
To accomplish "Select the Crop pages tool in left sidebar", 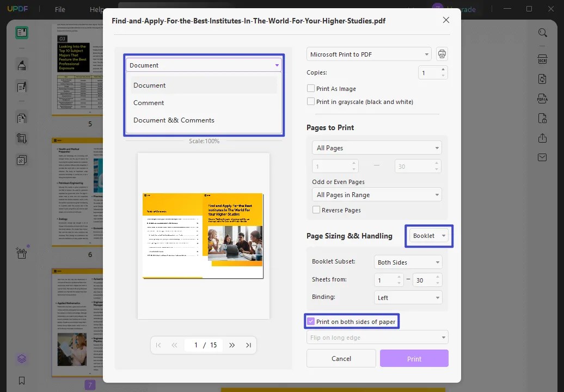I will click(21, 138).
